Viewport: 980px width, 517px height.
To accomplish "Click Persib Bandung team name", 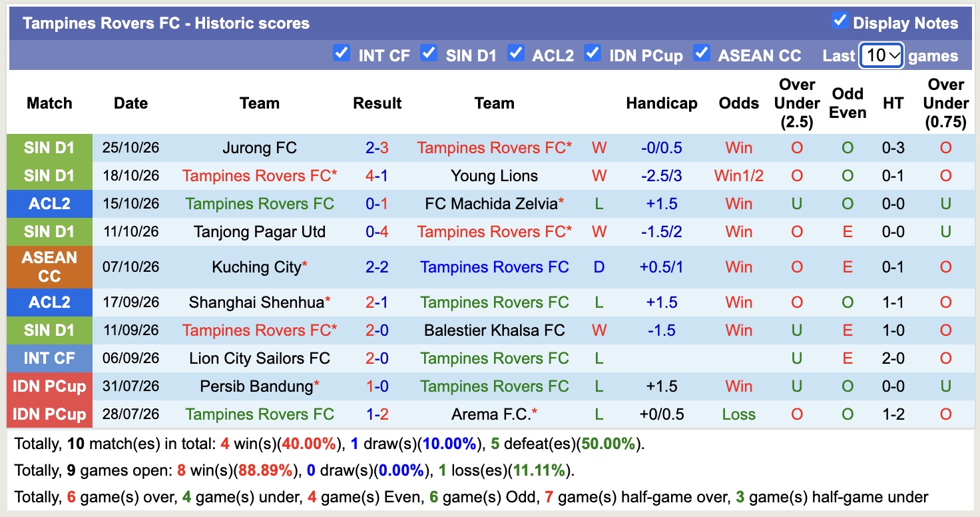I will 256,386.
